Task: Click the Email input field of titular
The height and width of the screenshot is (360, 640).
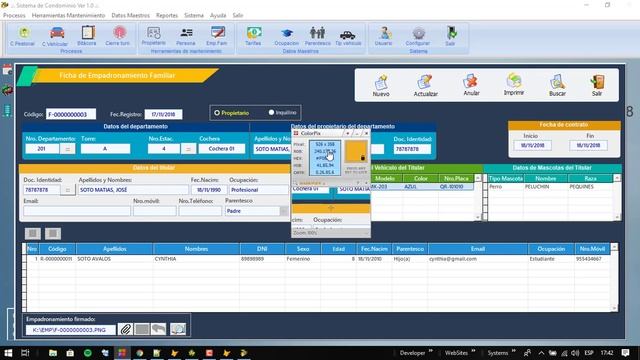Action: coord(77,211)
